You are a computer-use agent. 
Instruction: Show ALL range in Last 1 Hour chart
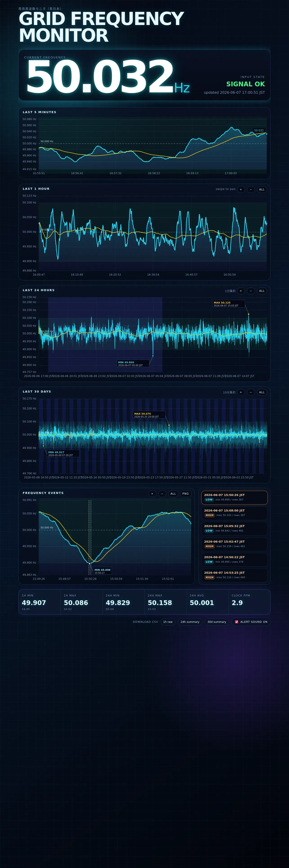262,189
